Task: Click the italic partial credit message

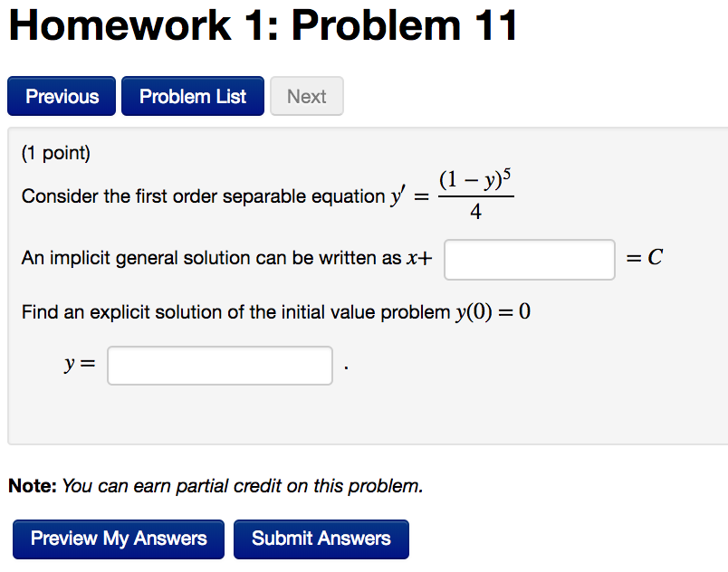Action: (x=242, y=486)
